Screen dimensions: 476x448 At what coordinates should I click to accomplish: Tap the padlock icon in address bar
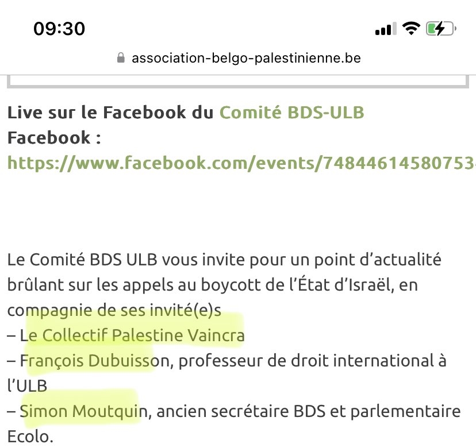point(121,58)
